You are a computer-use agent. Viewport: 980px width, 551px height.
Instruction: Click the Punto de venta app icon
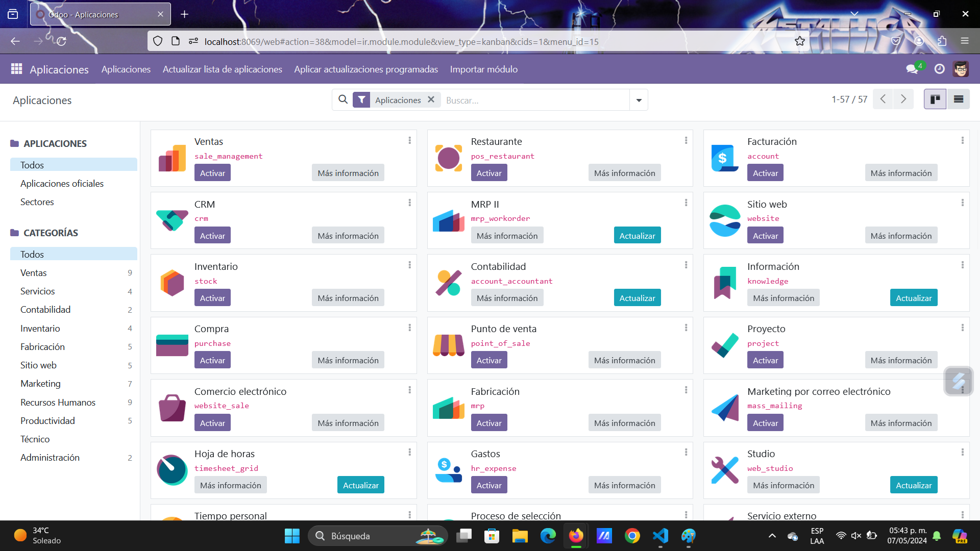449,345
